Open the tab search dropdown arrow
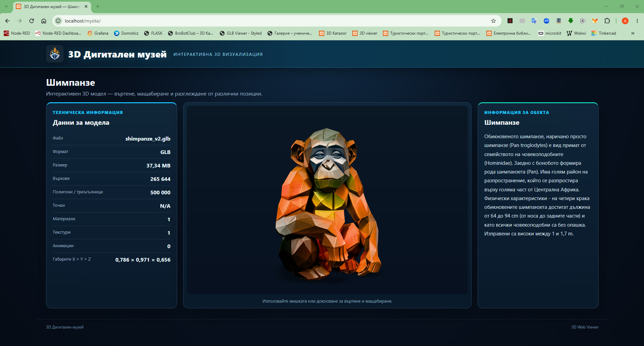This screenshot has width=644, height=346. (x=6, y=6)
